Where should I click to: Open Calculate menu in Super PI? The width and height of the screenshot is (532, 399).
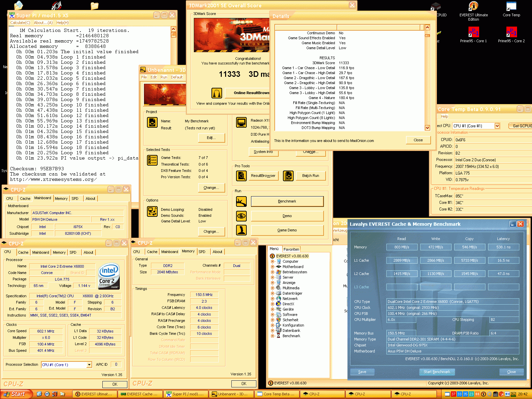[x=20, y=23]
